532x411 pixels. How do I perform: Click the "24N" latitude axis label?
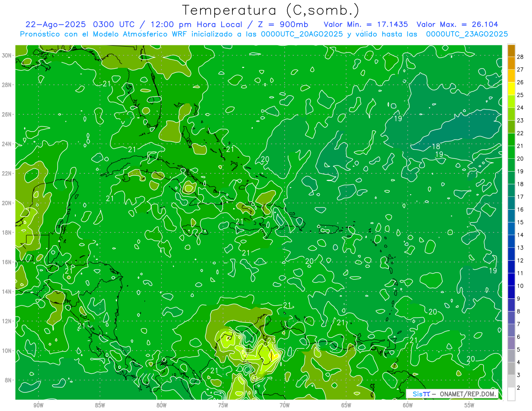(x=8, y=144)
